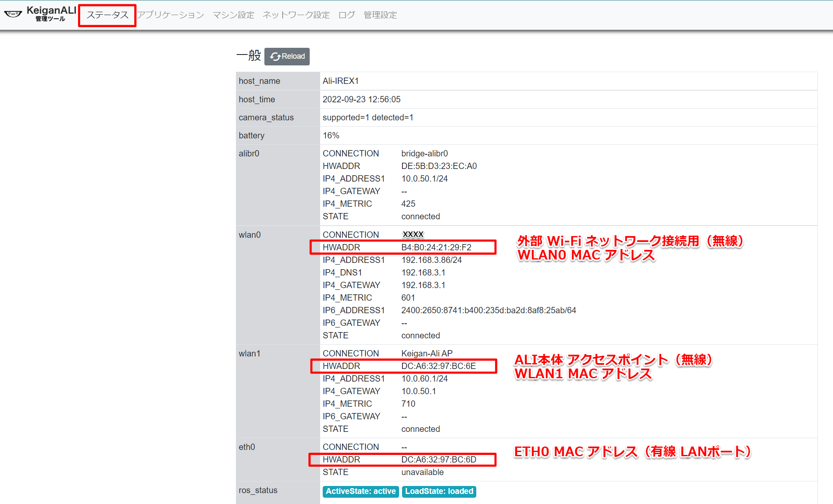Click the wlan0 IP4_ADDRESS1 value 192.168.3.86/24
This screenshot has width=833, height=504.
pyautogui.click(x=431, y=260)
